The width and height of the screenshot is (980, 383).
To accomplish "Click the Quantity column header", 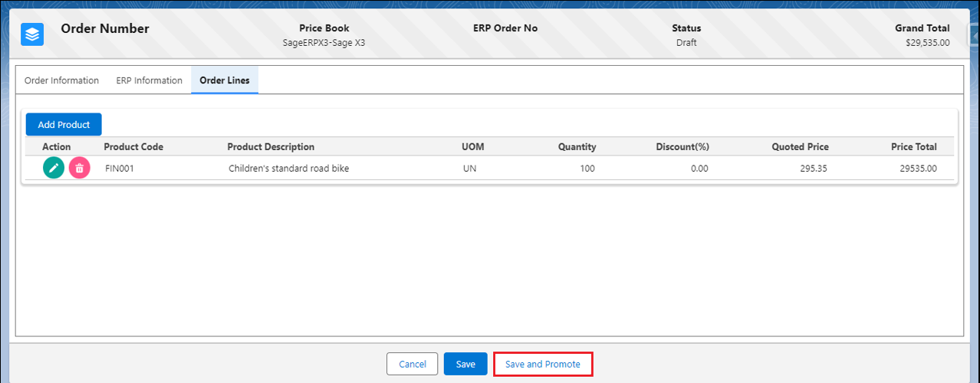I will point(577,147).
